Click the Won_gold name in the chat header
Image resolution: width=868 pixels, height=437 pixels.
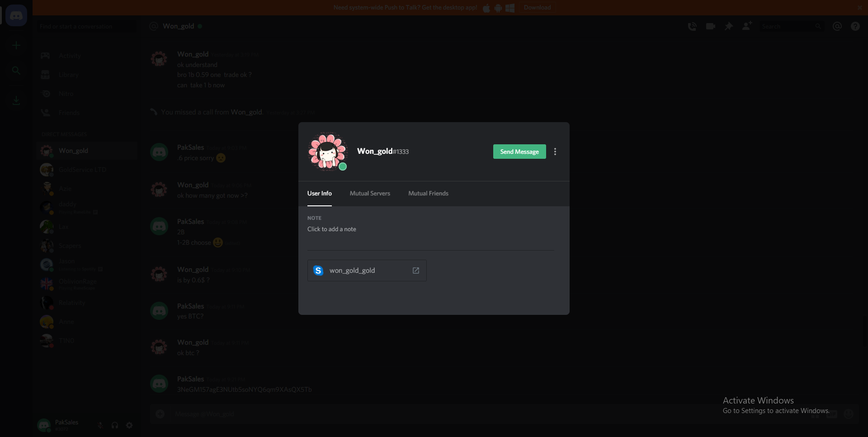pos(178,26)
